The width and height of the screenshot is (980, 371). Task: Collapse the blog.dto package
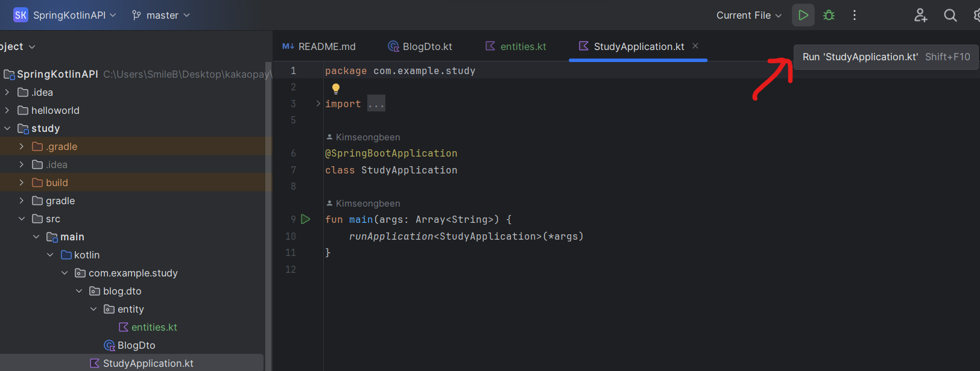tap(79, 291)
